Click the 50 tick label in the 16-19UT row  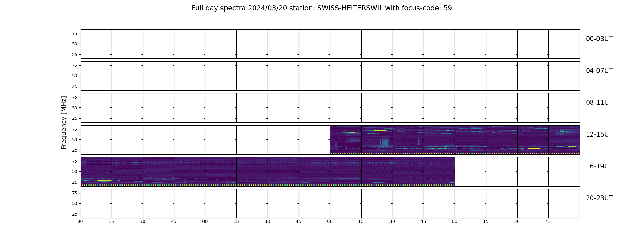75,171
